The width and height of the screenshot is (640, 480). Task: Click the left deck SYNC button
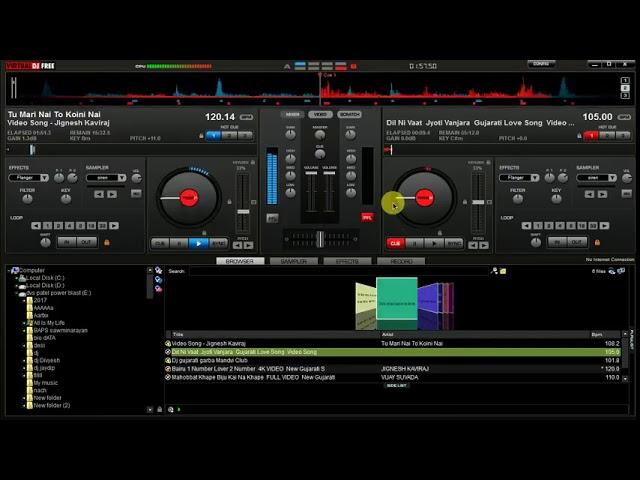click(218, 243)
